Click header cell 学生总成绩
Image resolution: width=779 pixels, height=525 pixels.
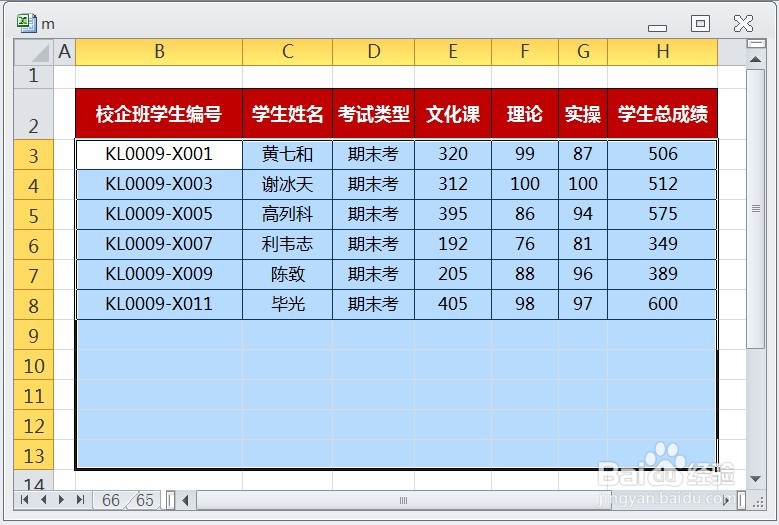click(x=663, y=114)
